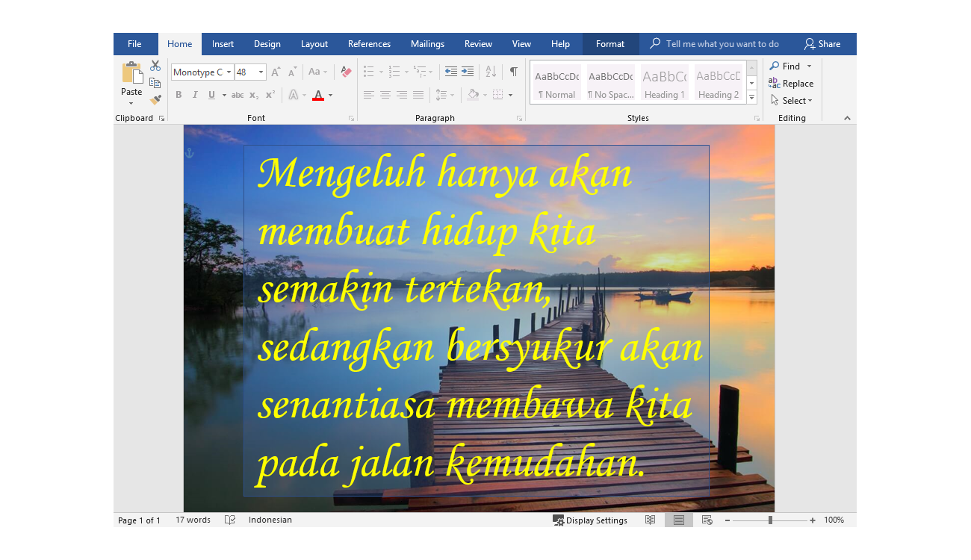971x560 pixels.
Task: Collapse the ribbon with the chevron
Action: [847, 118]
